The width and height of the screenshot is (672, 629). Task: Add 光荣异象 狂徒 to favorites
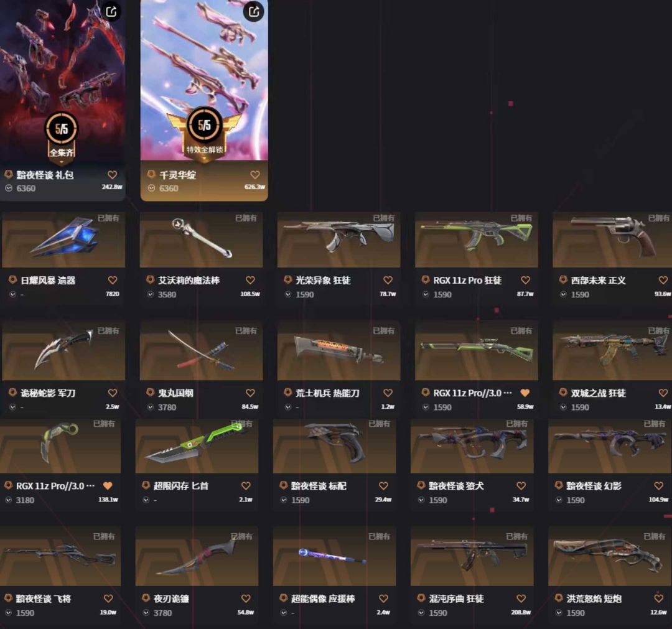pos(388,280)
